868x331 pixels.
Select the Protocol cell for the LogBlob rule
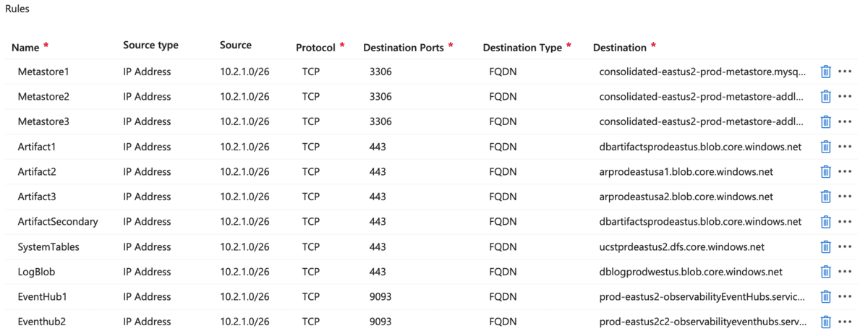tap(310, 272)
